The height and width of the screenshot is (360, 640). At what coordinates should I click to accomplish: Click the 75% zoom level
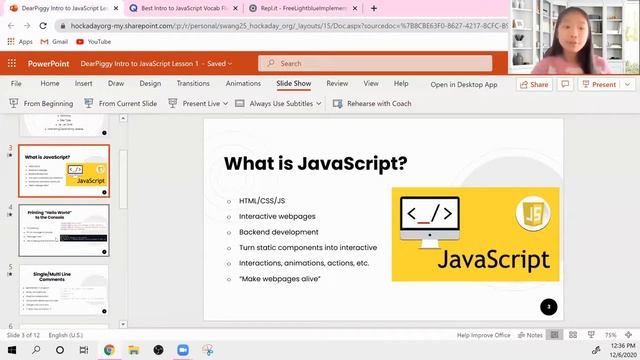pos(611,335)
